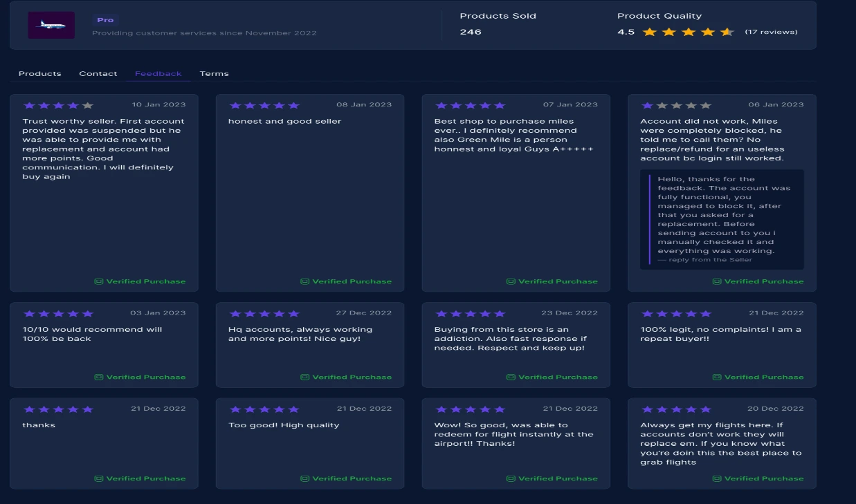Click the star rating on the 'thanks' review
Viewport: 856px width, 504px height.
coord(58,409)
